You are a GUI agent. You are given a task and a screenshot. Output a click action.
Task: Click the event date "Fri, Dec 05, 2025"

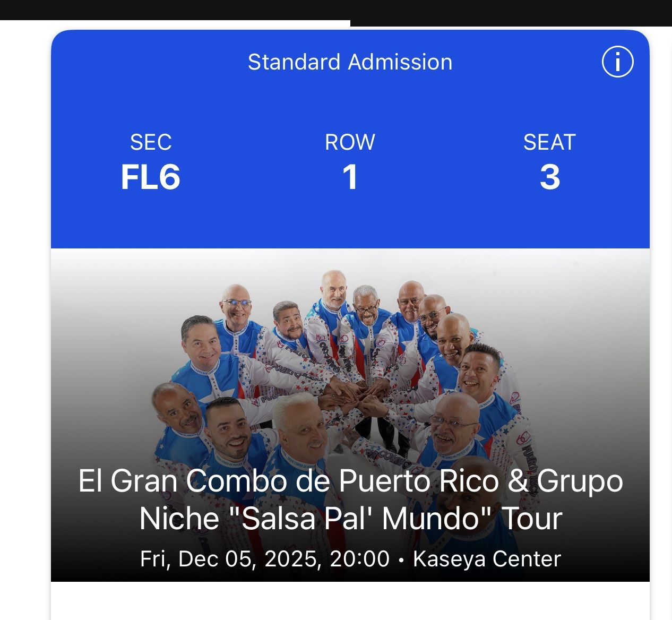[x=230, y=559]
